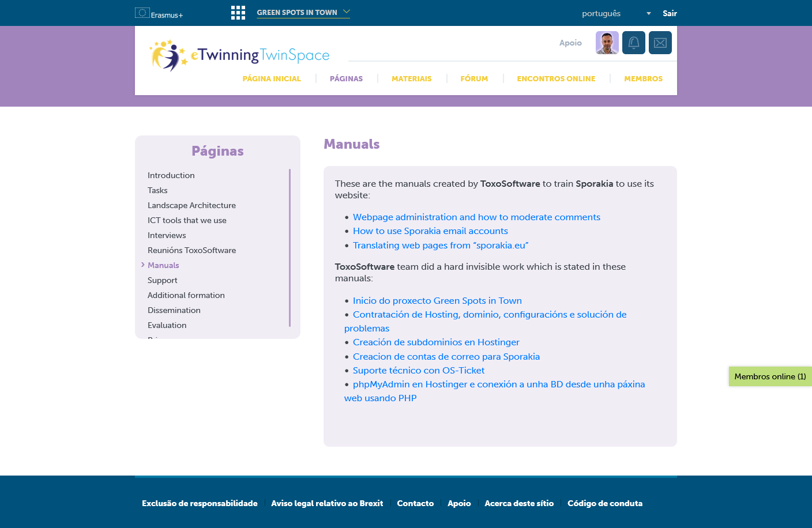The width and height of the screenshot is (812, 528).
Task: Select Additional formation page
Action: [x=186, y=295]
